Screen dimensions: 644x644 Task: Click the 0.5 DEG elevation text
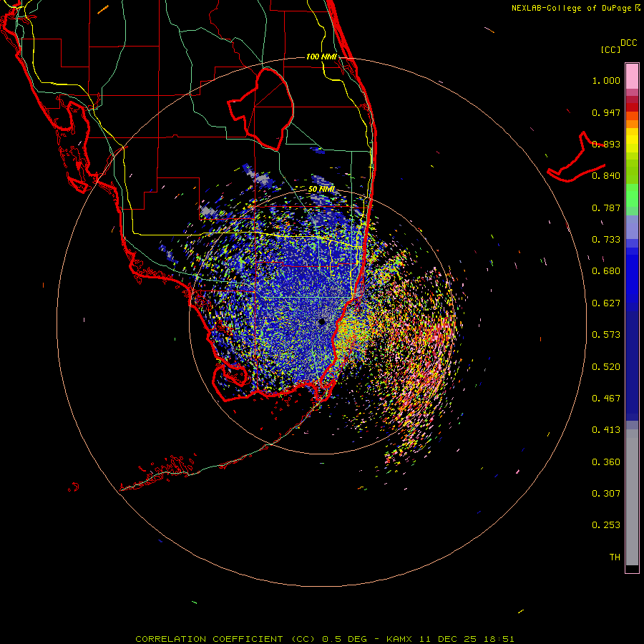click(343, 639)
